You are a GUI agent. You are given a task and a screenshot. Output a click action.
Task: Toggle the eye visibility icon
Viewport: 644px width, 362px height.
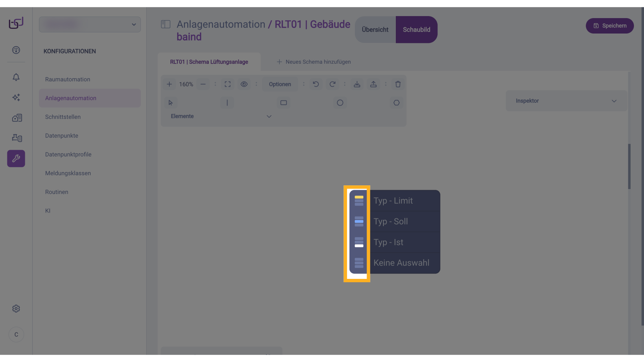244,84
